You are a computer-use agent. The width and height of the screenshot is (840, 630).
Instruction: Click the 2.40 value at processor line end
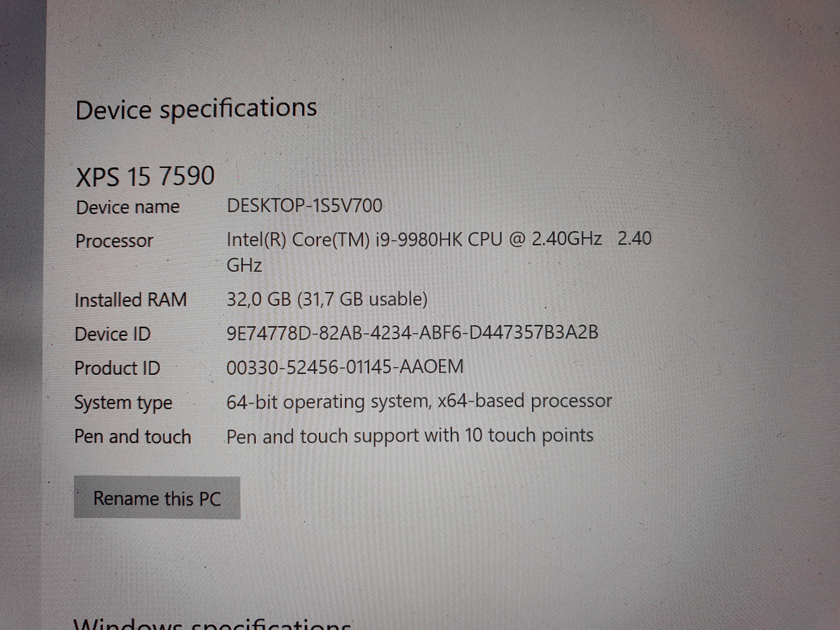click(x=634, y=239)
